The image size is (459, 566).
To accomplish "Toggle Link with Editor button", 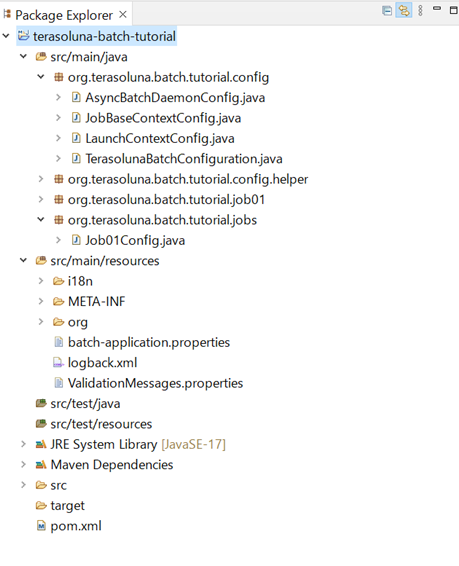I will 404,10.
